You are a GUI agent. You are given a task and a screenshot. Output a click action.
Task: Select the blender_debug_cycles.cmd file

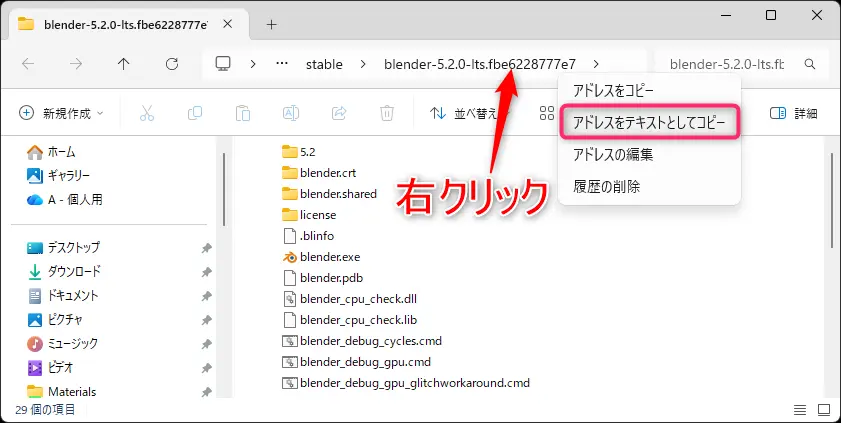362,341
